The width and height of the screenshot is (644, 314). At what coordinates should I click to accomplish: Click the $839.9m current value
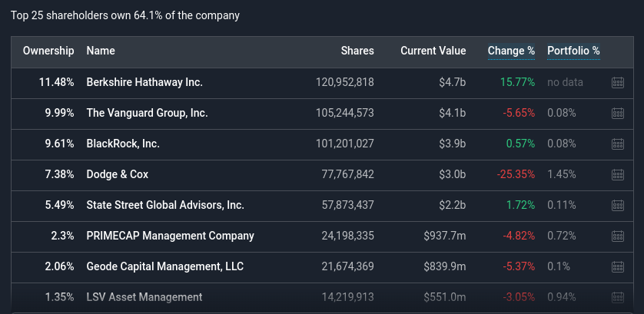[x=445, y=267]
